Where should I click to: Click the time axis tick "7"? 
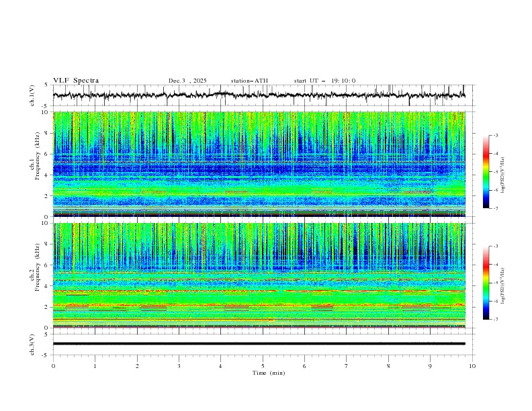coord(347,366)
